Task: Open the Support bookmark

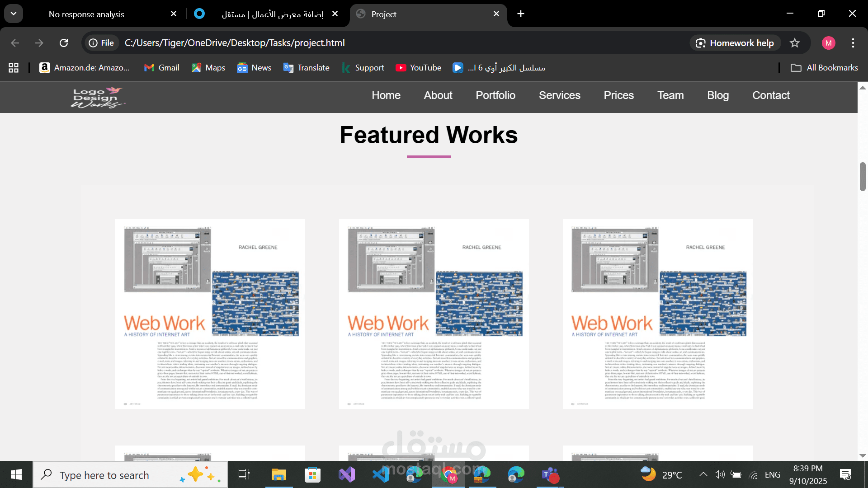Action: (x=363, y=68)
